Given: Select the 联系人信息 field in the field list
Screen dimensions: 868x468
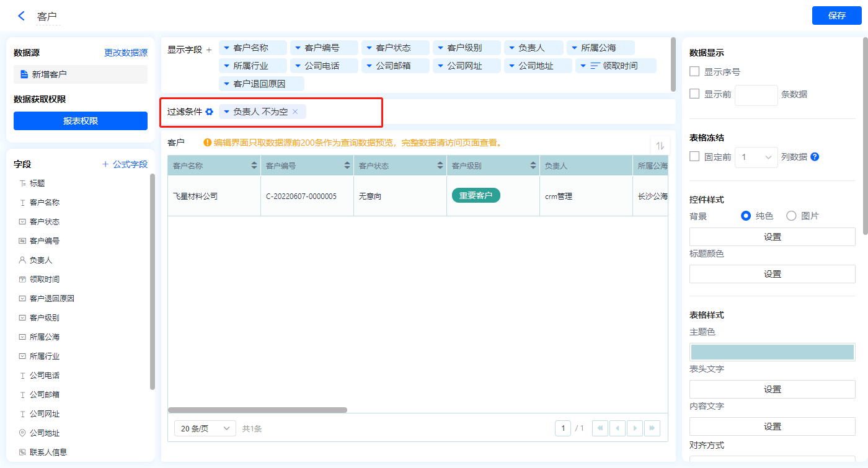Looking at the screenshot, I should [x=48, y=453].
